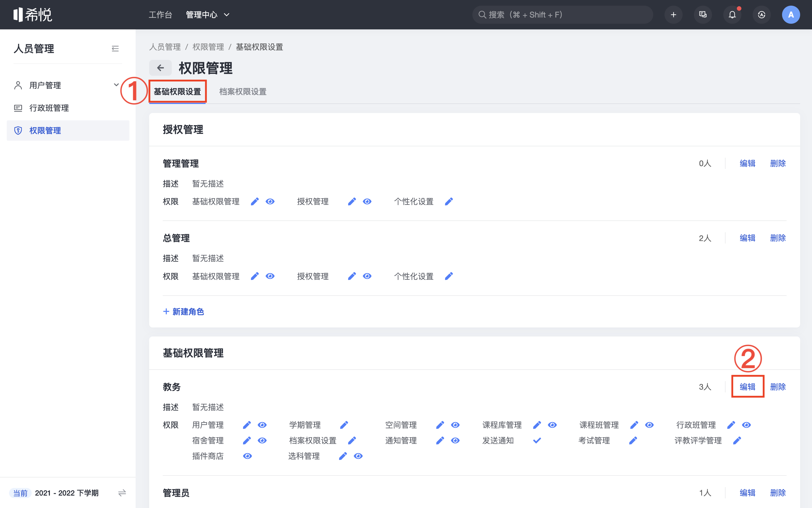Click 新建角色 under 授权管理
Screen dimensions: 812x508
(x=183, y=311)
